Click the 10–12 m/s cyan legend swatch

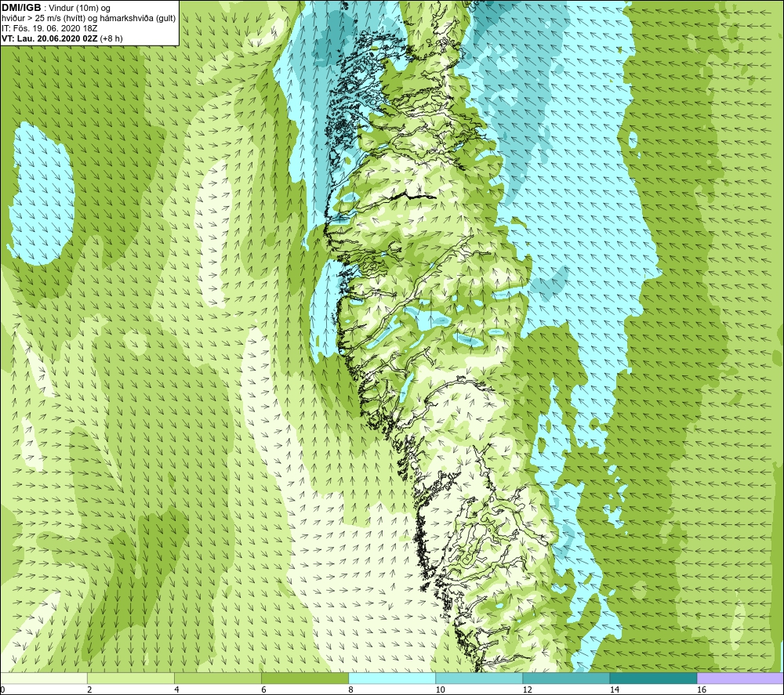click(x=479, y=678)
